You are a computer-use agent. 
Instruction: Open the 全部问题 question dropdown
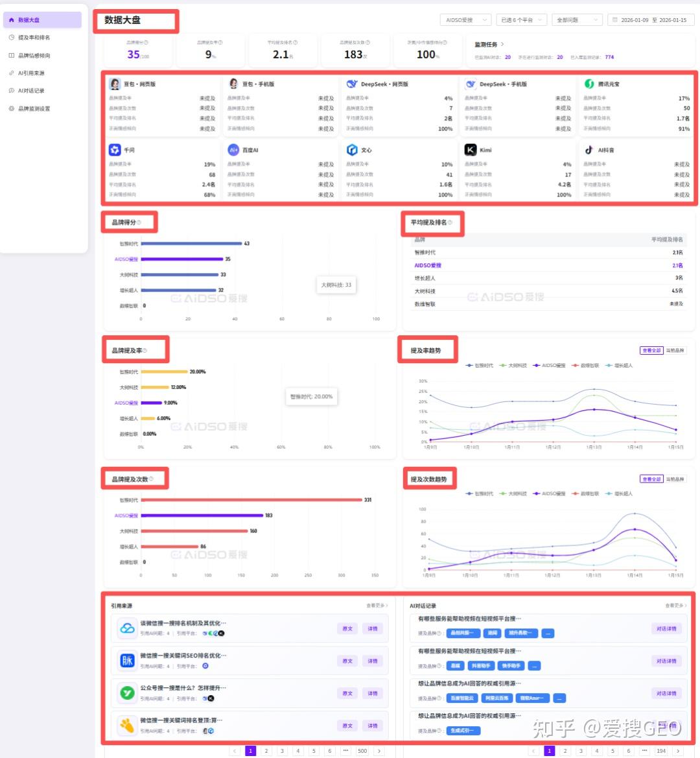click(x=577, y=20)
